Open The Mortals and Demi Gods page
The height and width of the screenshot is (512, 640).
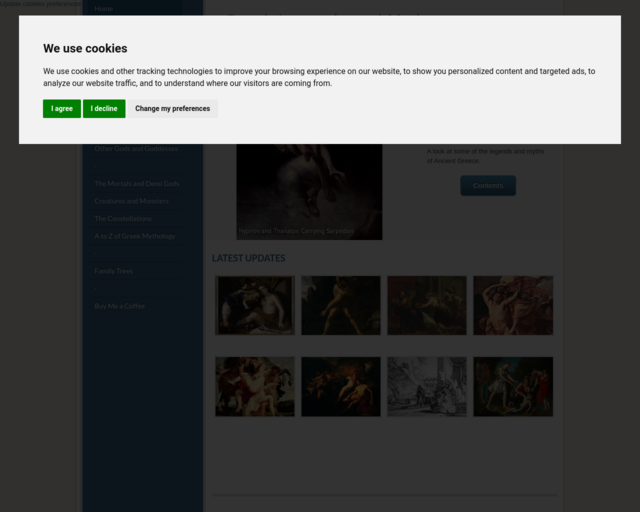click(137, 184)
